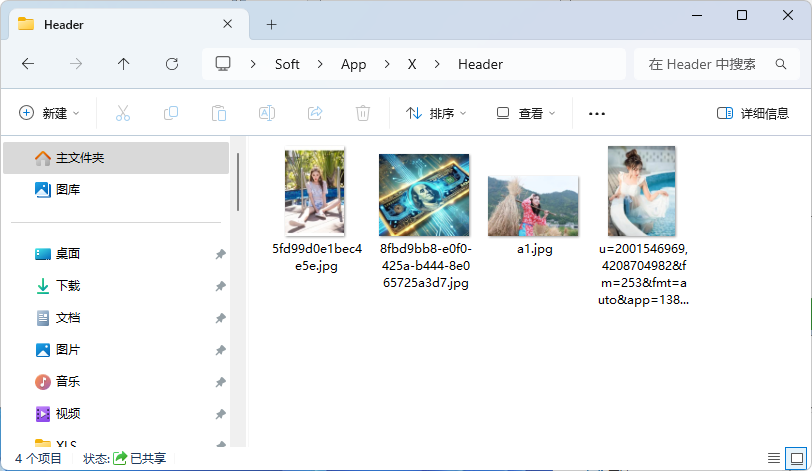812x471 pixels.
Task: Open the 新建 dropdown menu
Action: coord(49,113)
